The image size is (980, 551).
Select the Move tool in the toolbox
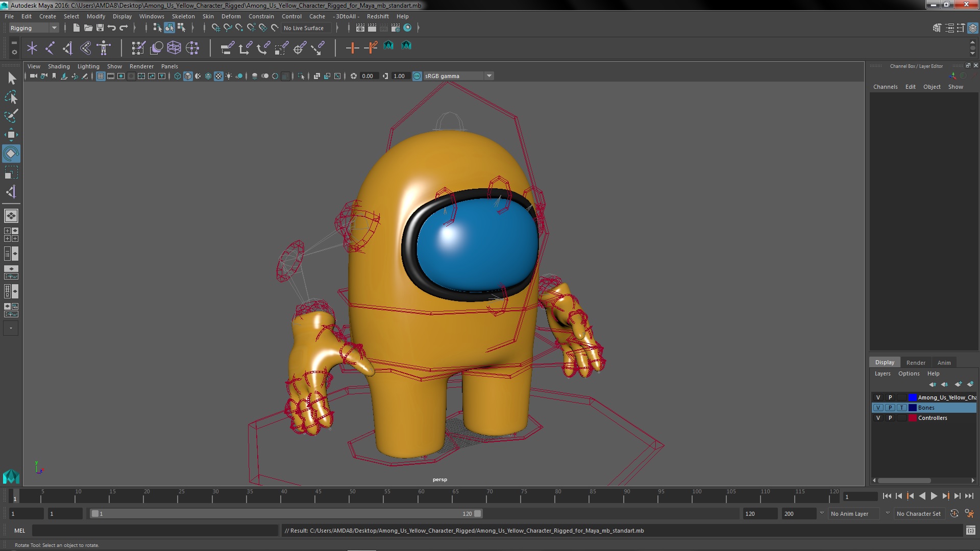11,135
